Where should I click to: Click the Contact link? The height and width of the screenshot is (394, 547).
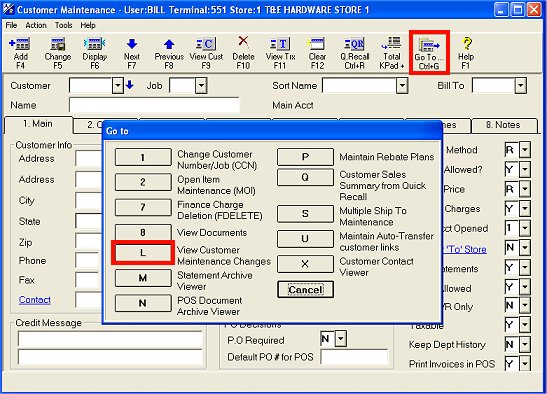(35, 299)
